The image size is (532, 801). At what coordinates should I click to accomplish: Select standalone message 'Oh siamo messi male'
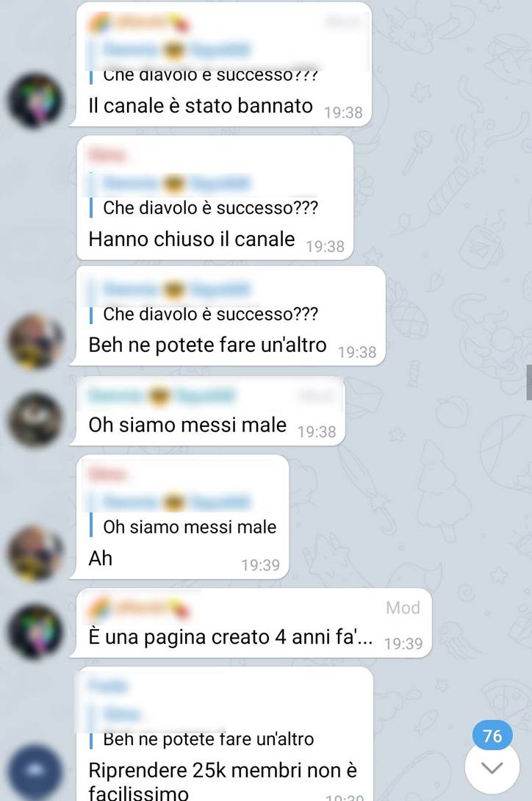pyautogui.click(x=187, y=425)
